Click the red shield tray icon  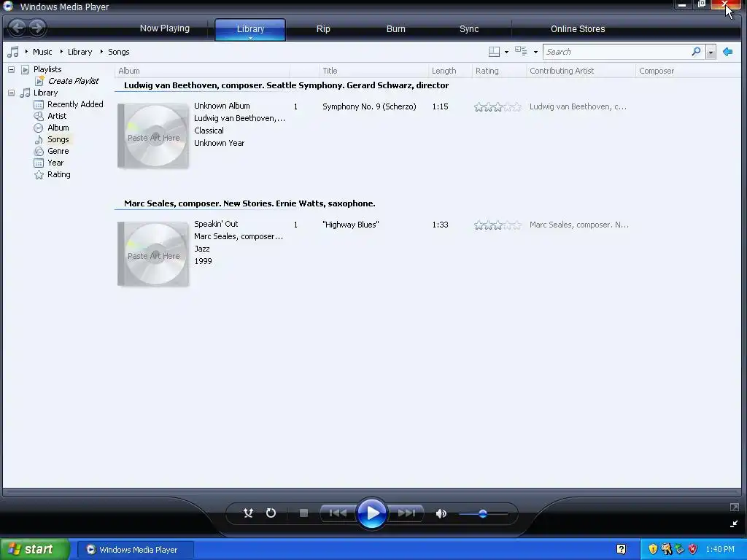coord(693,549)
